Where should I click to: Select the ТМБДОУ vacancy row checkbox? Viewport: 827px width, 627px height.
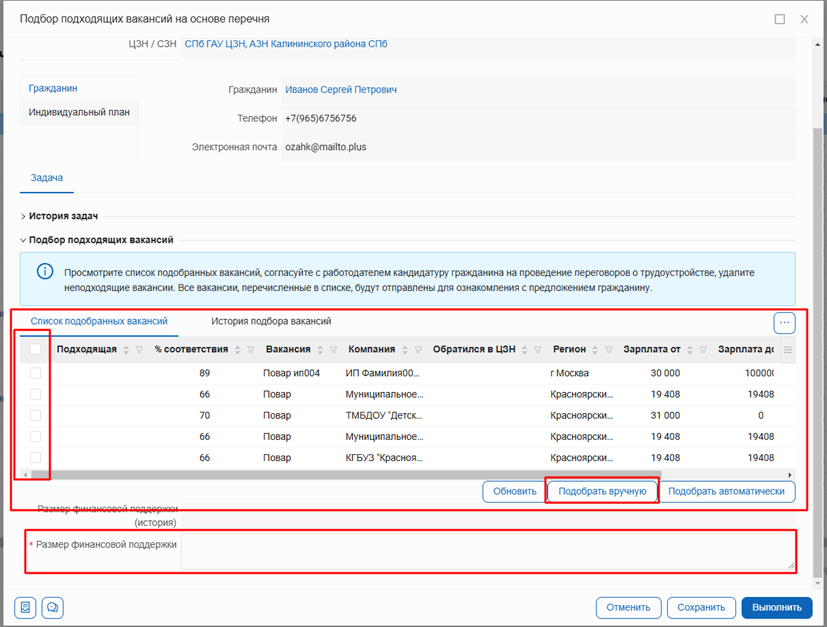(x=36, y=415)
